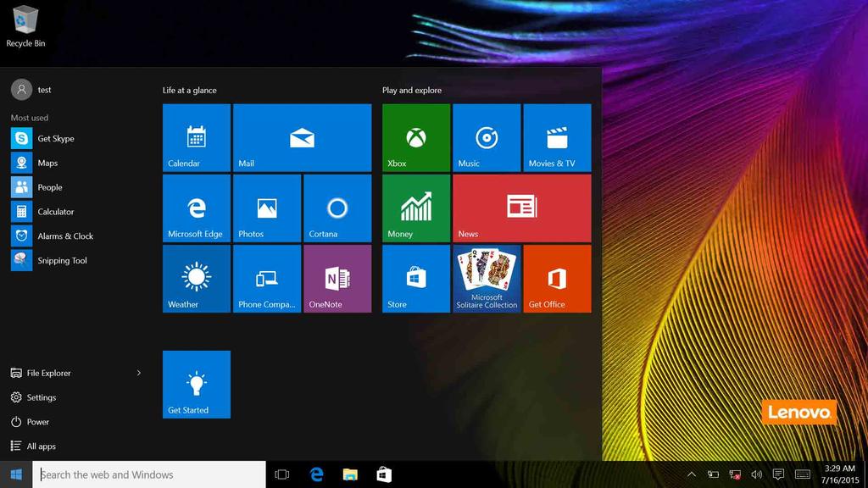
Task: Open Store from the taskbar
Action: (x=384, y=474)
